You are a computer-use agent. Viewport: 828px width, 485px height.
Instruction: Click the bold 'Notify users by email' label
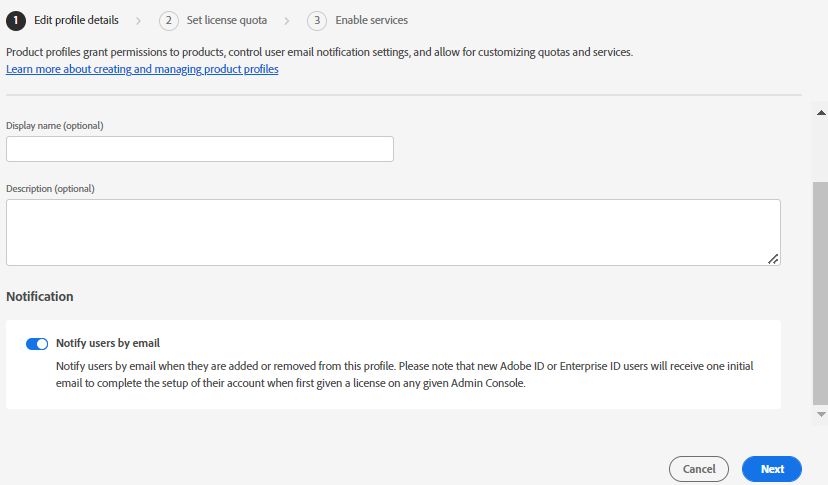(x=108, y=343)
